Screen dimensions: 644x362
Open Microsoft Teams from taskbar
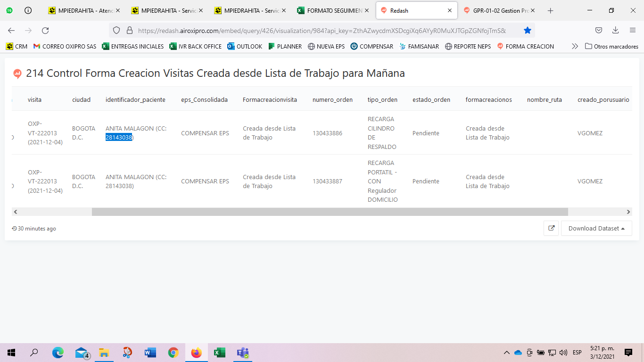pyautogui.click(x=242, y=353)
